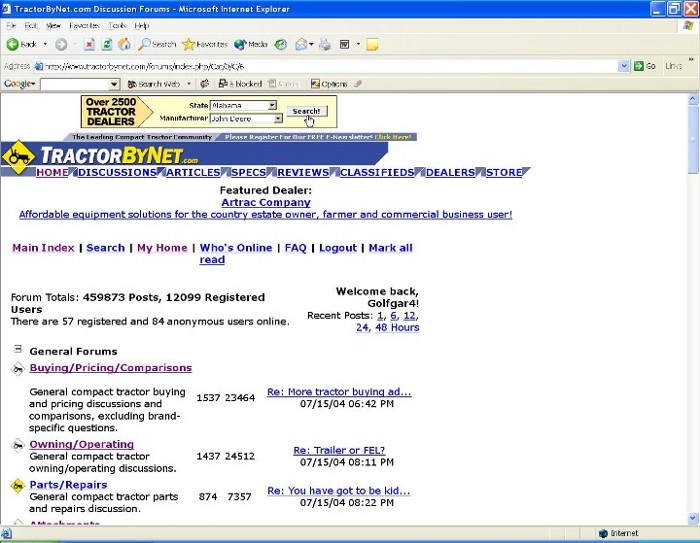The image size is (700, 543).
Task: Go to the STORE tab
Action: 504,172
